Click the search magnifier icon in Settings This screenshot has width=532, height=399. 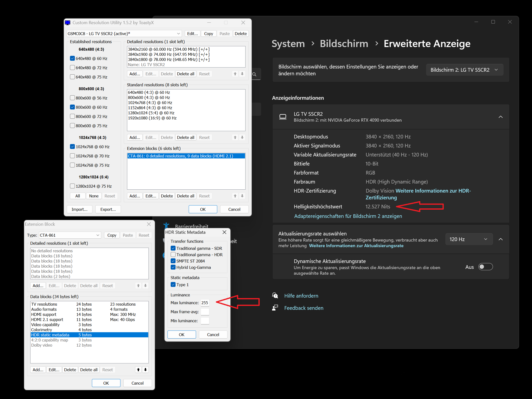pyautogui.click(x=254, y=74)
